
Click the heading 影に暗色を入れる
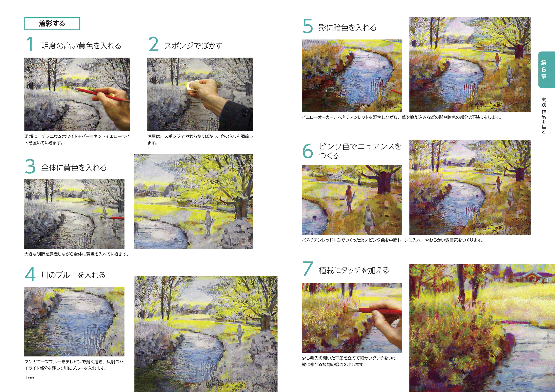(347, 28)
